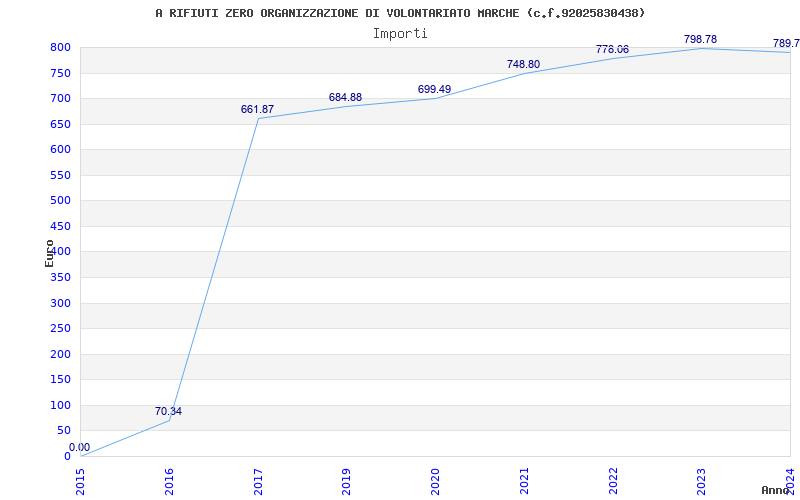Select the 661.87 data label
This screenshot has height=500, width=800.
click(257, 109)
